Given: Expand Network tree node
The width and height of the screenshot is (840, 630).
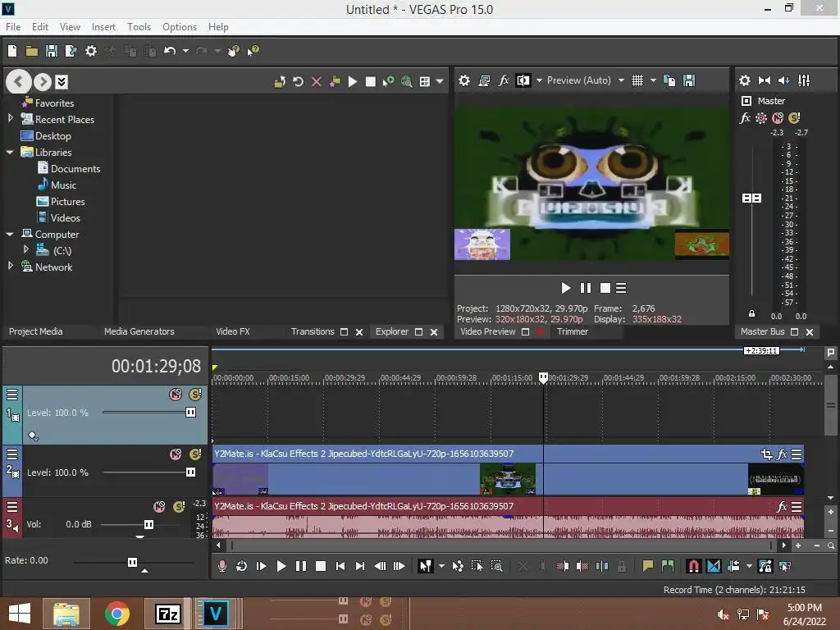Looking at the screenshot, I should (x=10, y=265).
